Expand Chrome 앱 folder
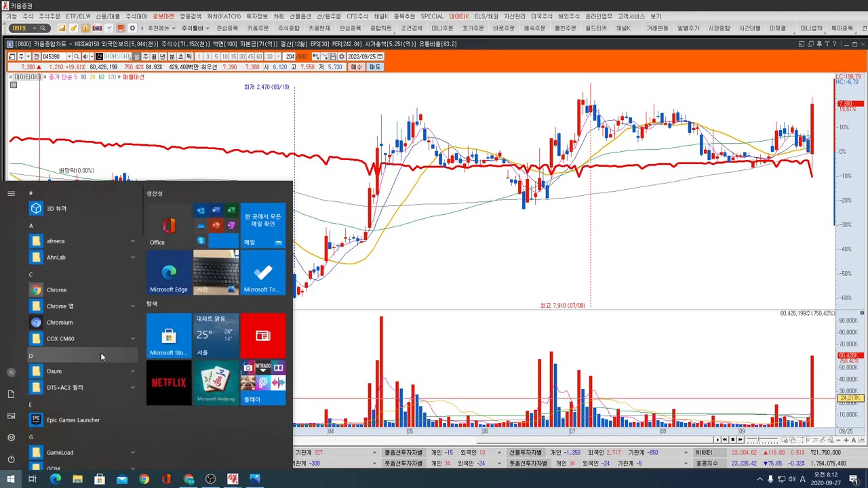The width and height of the screenshot is (868, 488). pyautogui.click(x=132, y=306)
